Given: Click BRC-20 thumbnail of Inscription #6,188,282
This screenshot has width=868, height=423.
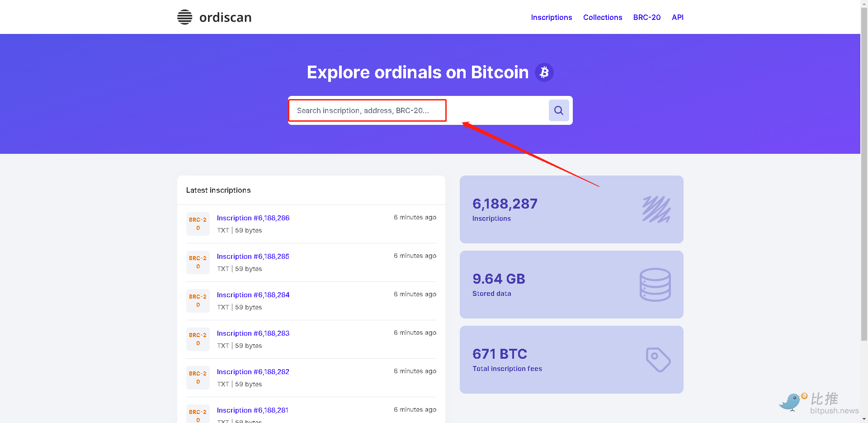Looking at the screenshot, I should (198, 378).
